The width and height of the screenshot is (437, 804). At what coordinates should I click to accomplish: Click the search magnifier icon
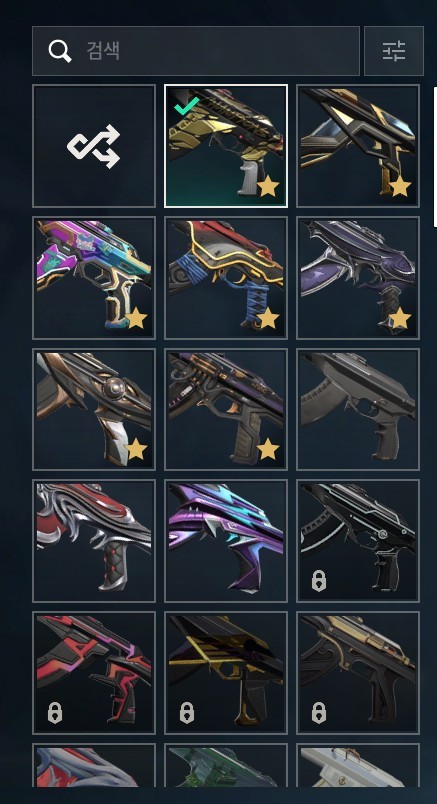[x=60, y=51]
